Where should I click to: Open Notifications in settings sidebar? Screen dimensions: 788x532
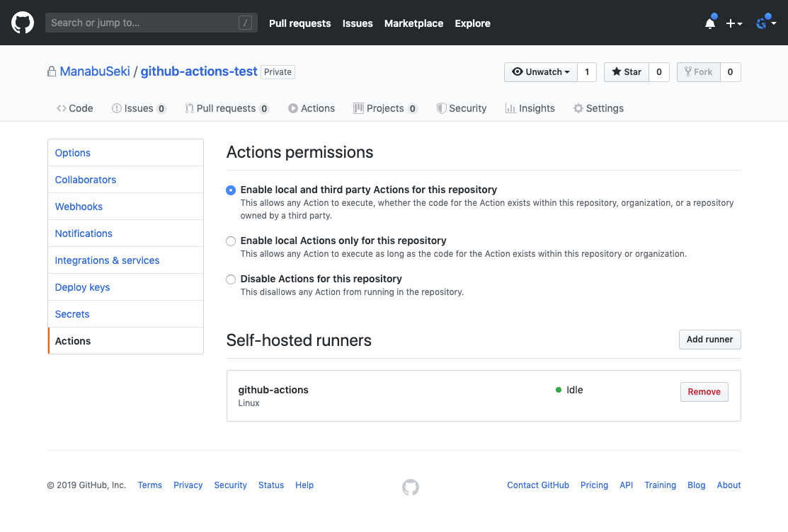125,233
